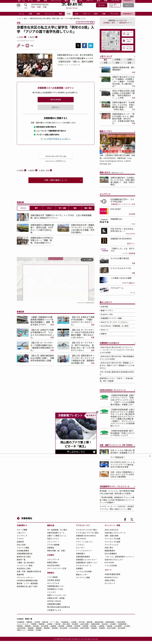Follow #京都市 tag plus icon under headline

25,37
